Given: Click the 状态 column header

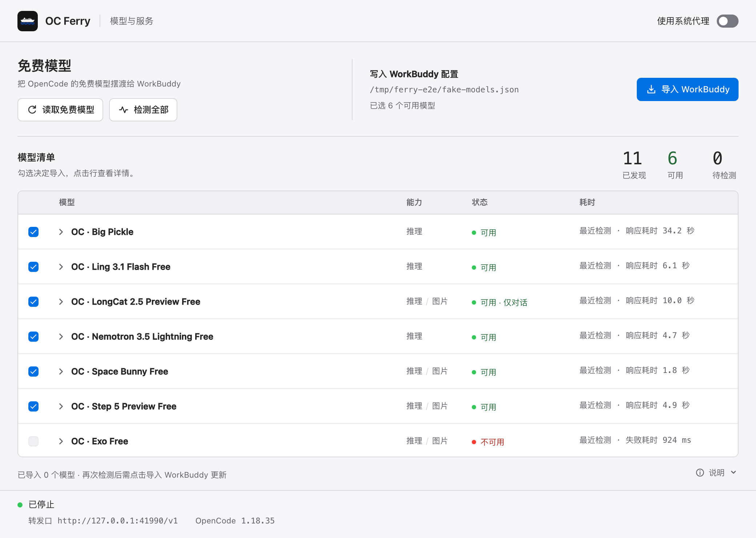Looking at the screenshot, I should [x=480, y=202].
